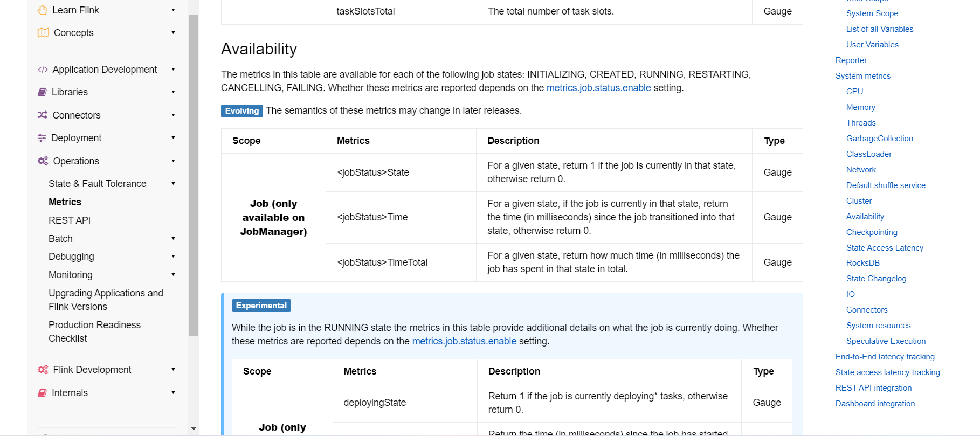Open the Production Readiness Checklist page
Image resolution: width=980 pixels, height=436 pixels.
coord(94,331)
